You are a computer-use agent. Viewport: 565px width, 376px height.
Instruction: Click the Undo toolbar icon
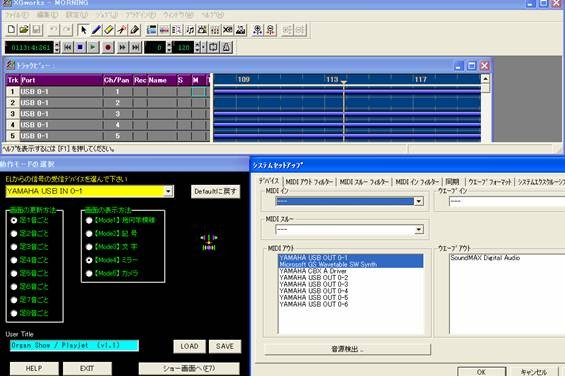click(x=54, y=30)
